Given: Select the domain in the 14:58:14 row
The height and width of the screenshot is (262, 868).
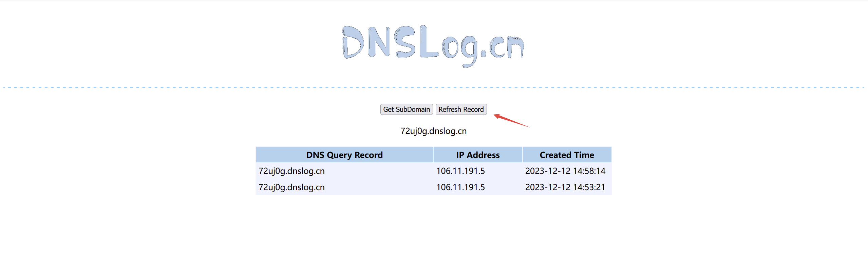Looking at the screenshot, I should [291, 171].
